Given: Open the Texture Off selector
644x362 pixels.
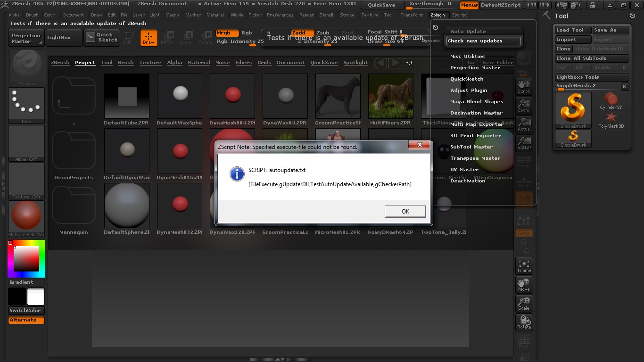Looking at the screenshot, I should (x=26, y=181).
